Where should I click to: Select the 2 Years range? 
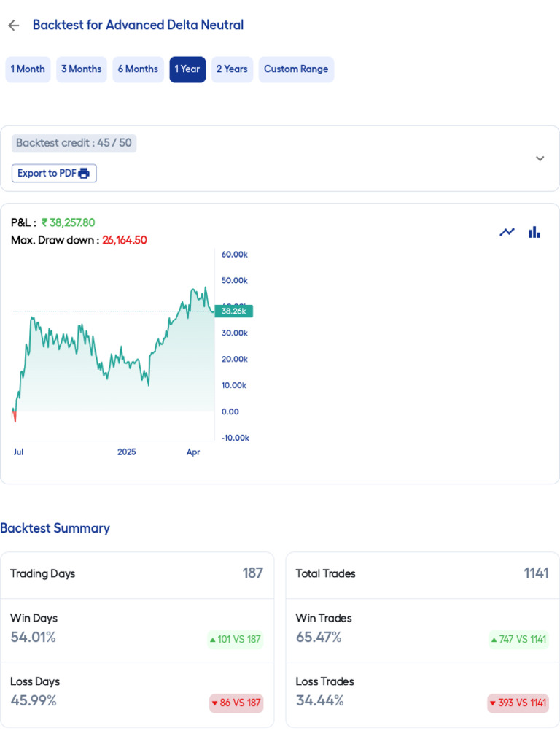click(x=232, y=69)
